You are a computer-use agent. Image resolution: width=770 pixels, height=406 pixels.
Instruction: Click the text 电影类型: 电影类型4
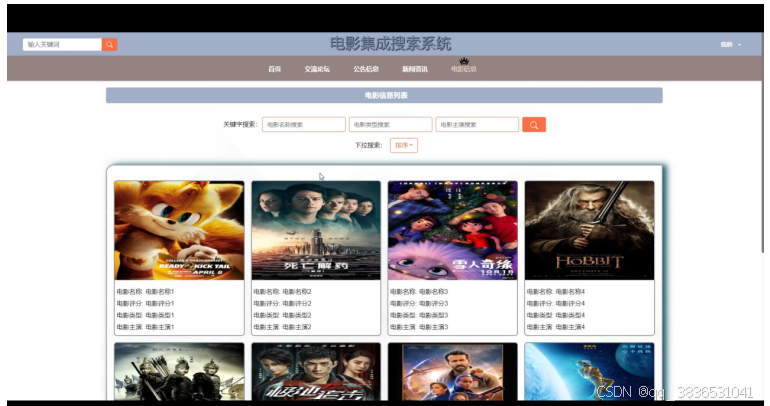pos(556,315)
